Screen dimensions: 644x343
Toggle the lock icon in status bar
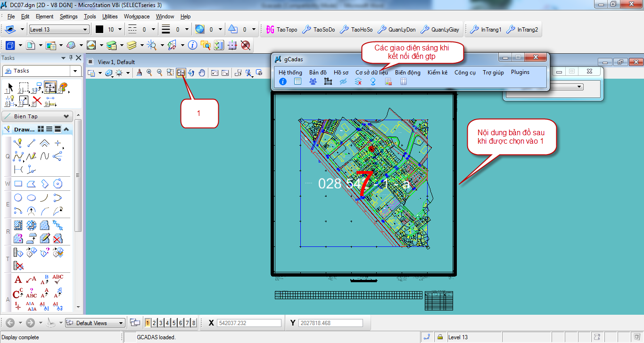(440, 337)
